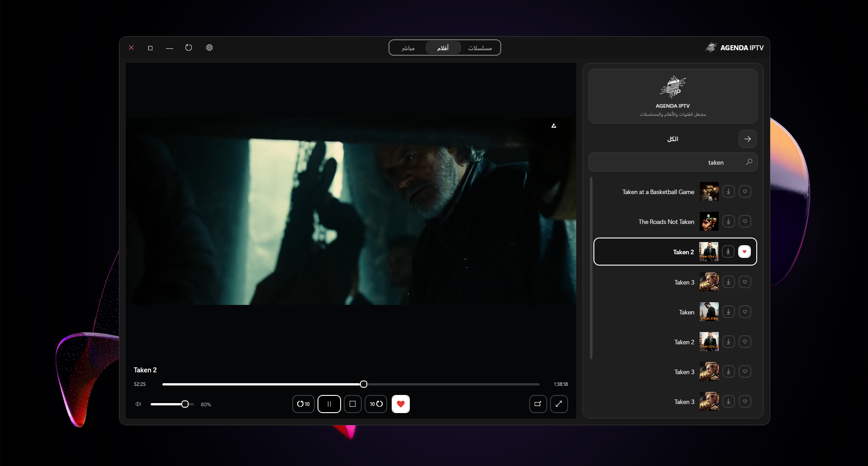This screenshot has width=868, height=466.
Task: Click the search magnifier icon
Action: [x=749, y=162]
